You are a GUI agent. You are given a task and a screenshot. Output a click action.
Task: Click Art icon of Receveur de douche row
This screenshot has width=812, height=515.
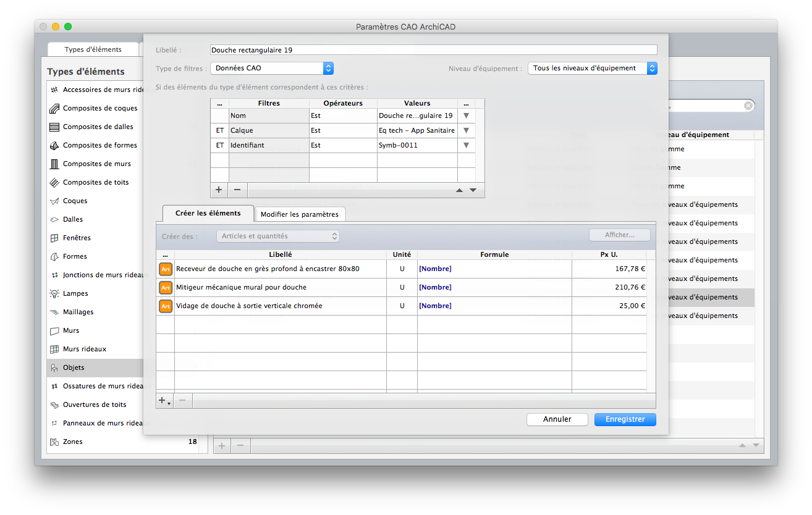click(166, 269)
